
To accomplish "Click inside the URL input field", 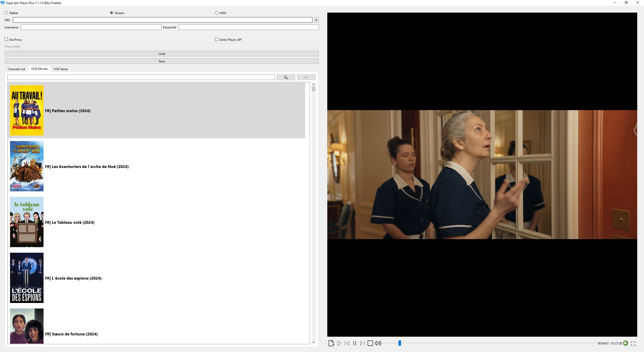I will [x=163, y=20].
